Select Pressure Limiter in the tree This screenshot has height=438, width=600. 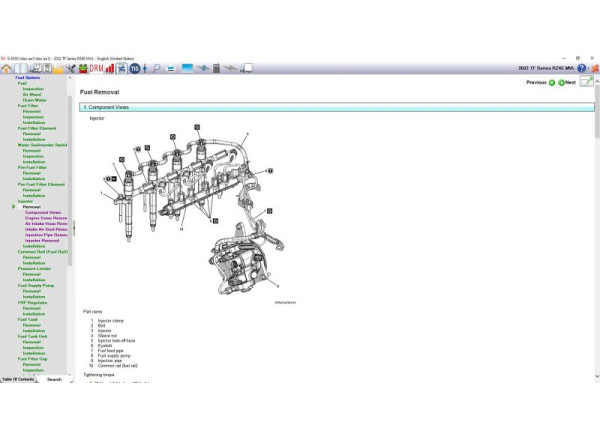[x=35, y=268]
